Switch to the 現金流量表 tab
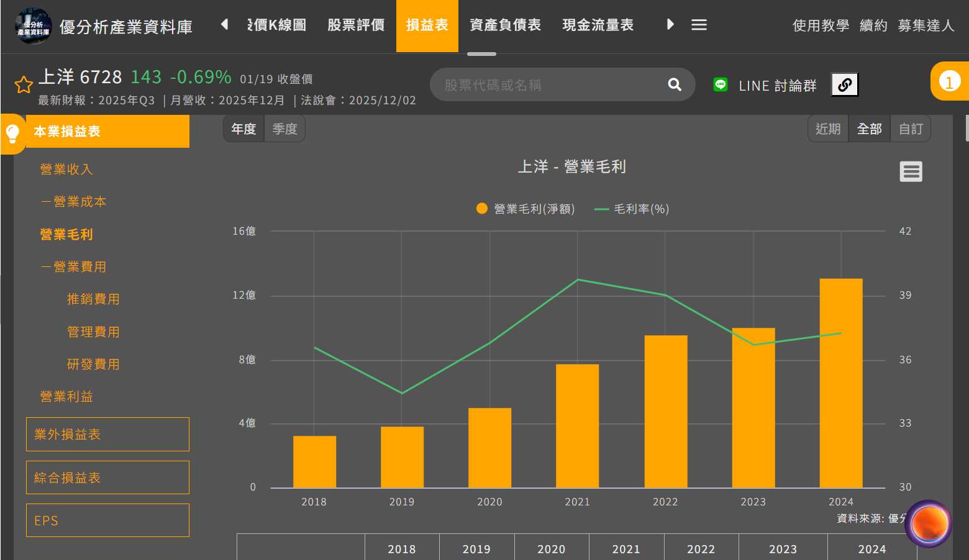The height and width of the screenshot is (560, 969). (598, 25)
